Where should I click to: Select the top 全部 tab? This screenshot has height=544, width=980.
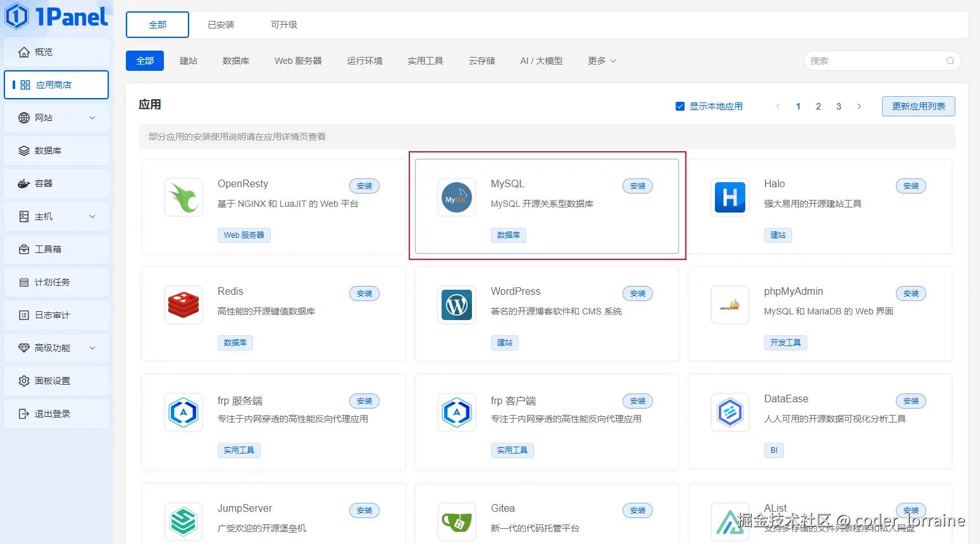158,25
